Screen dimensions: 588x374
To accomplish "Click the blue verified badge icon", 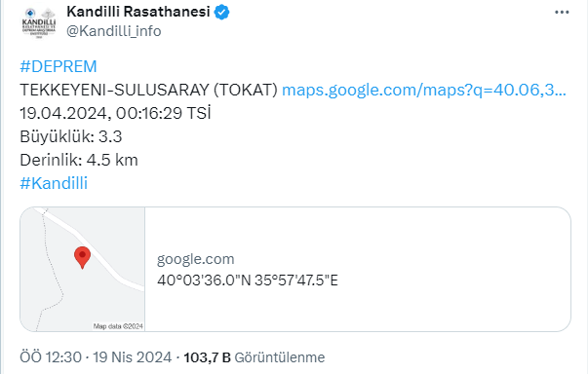I will pos(221,12).
